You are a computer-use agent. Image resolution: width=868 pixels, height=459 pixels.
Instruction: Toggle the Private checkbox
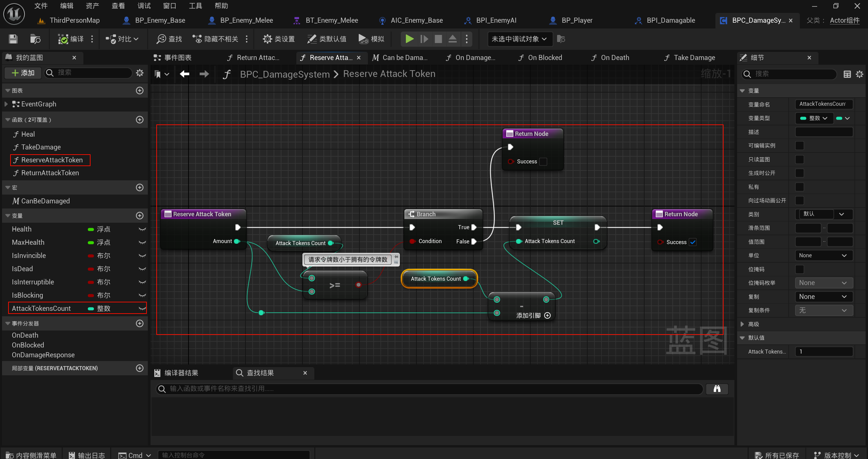tap(800, 187)
